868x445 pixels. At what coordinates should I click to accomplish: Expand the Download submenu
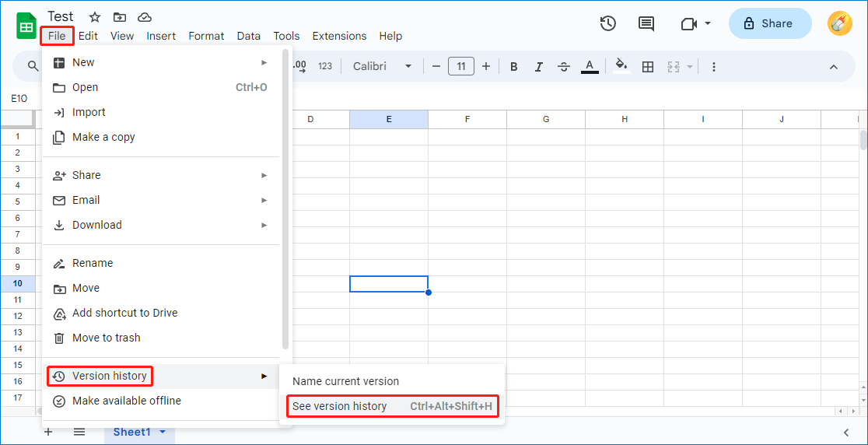click(x=264, y=226)
